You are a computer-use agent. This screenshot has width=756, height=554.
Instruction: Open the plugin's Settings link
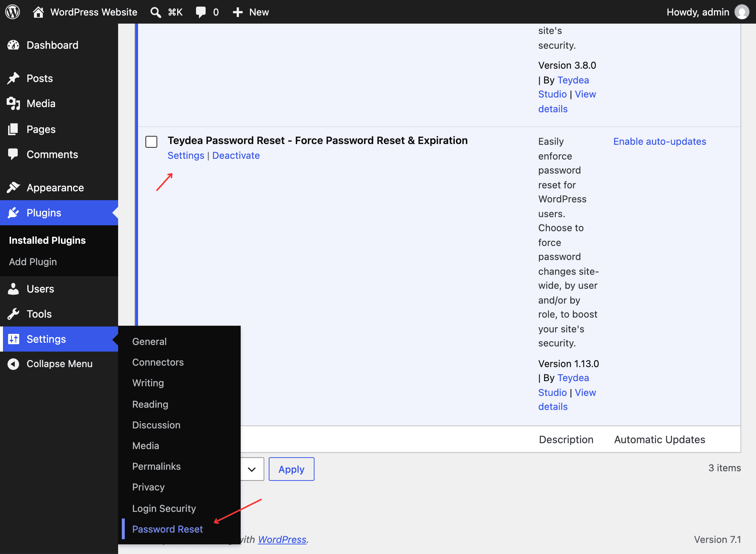(x=186, y=155)
